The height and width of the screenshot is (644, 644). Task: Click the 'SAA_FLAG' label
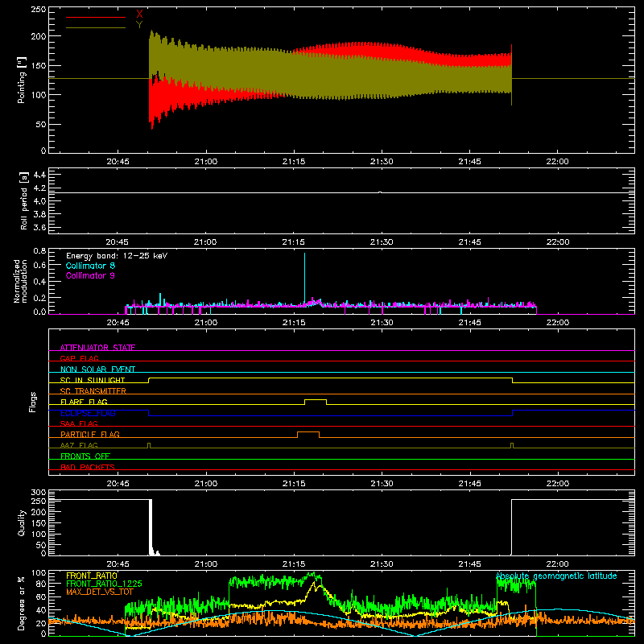click(x=79, y=423)
